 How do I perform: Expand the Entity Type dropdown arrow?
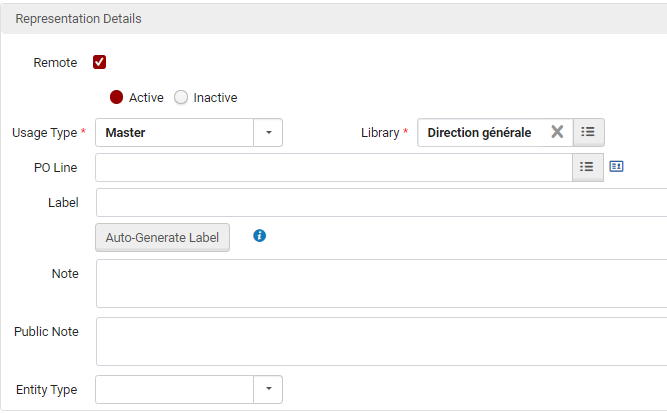[268, 389]
